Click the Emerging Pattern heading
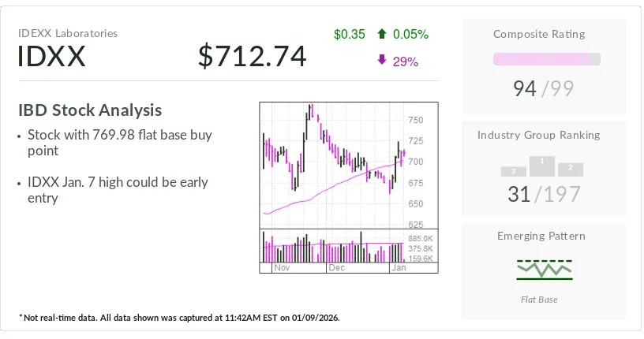 [x=541, y=236]
